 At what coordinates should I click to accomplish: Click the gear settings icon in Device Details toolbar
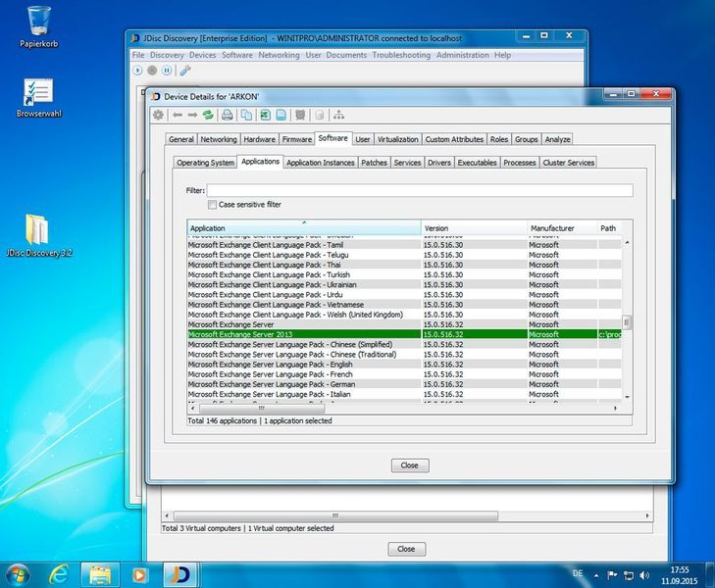coord(158,115)
